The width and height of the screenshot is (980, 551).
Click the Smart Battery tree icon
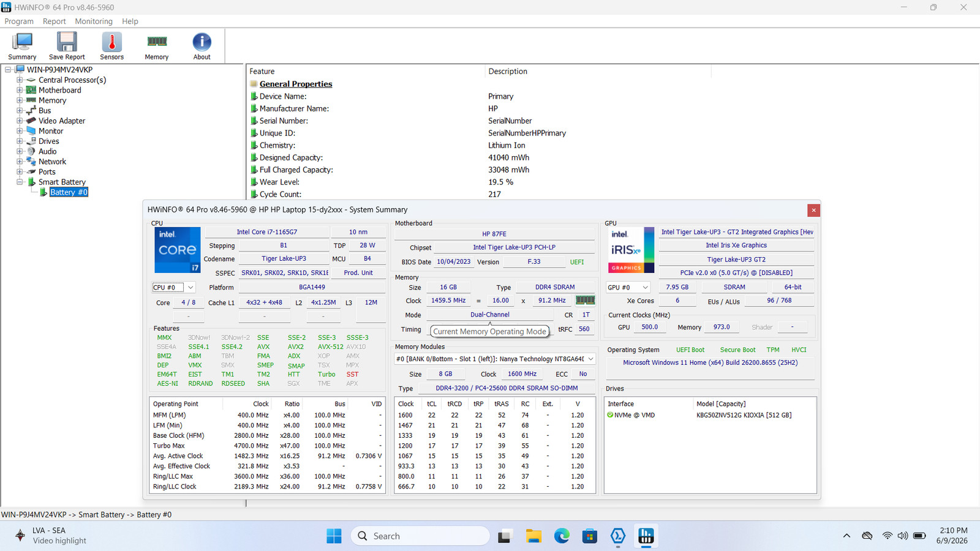32,182
